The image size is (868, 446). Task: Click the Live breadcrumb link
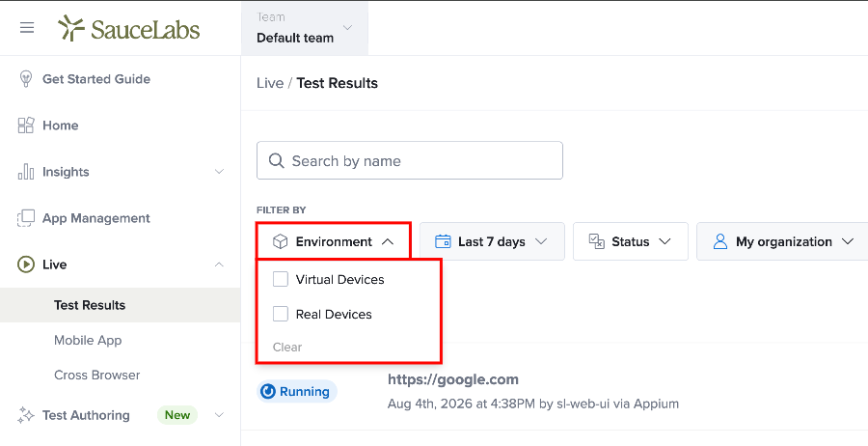[x=270, y=83]
